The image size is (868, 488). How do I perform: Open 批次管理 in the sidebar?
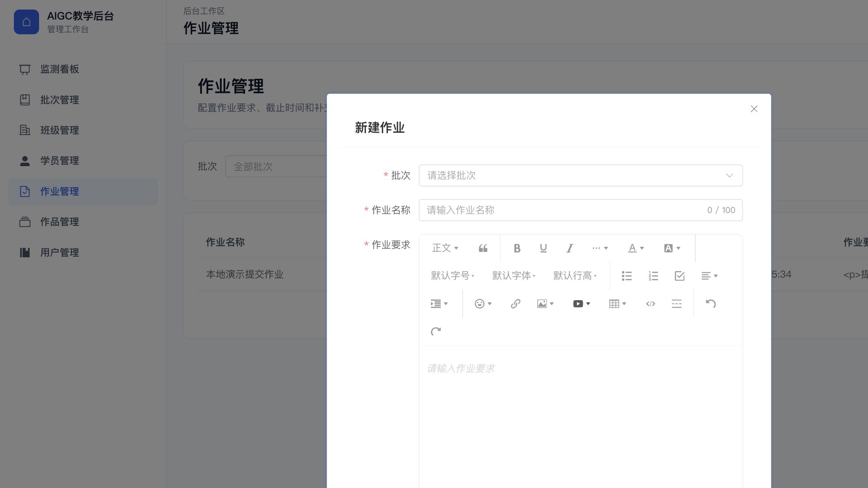(x=83, y=100)
